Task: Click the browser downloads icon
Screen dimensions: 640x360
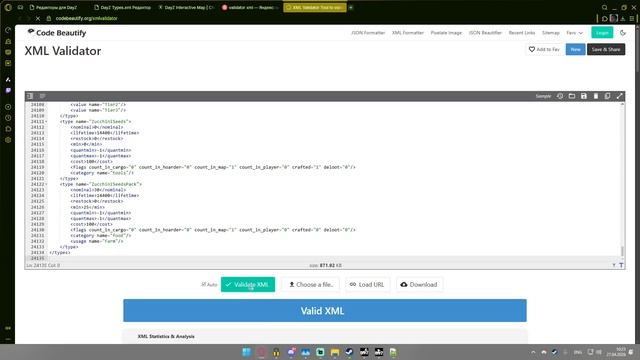Action: [623, 18]
